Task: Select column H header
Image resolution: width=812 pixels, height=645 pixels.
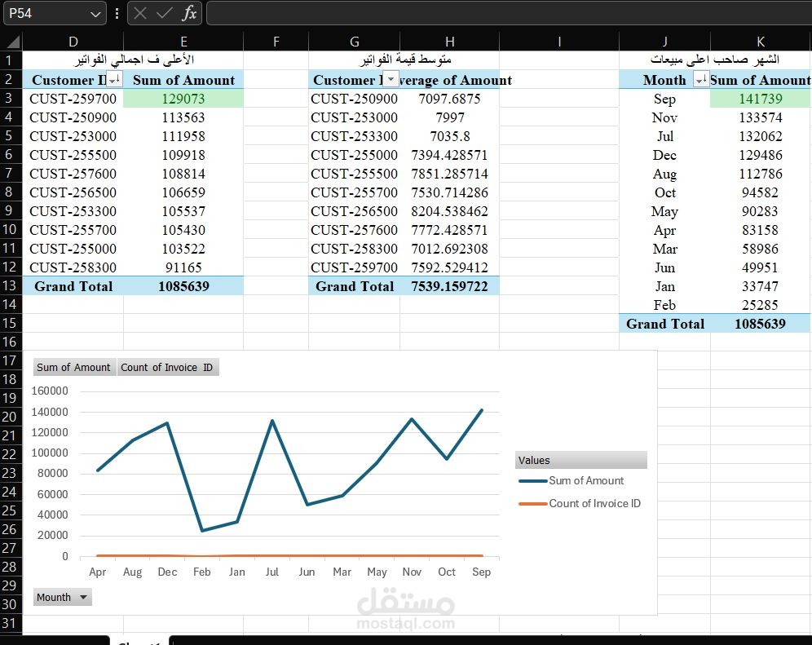Action: pyautogui.click(x=449, y=42)
